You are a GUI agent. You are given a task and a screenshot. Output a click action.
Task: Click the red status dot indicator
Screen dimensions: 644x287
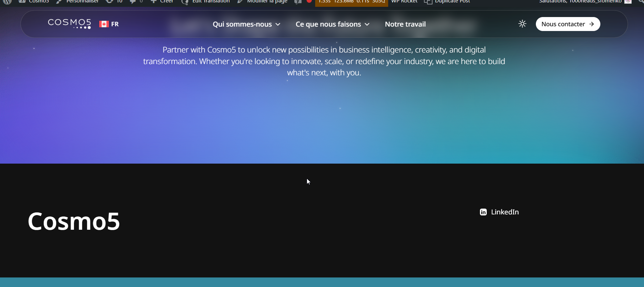[x=309, y=1]
